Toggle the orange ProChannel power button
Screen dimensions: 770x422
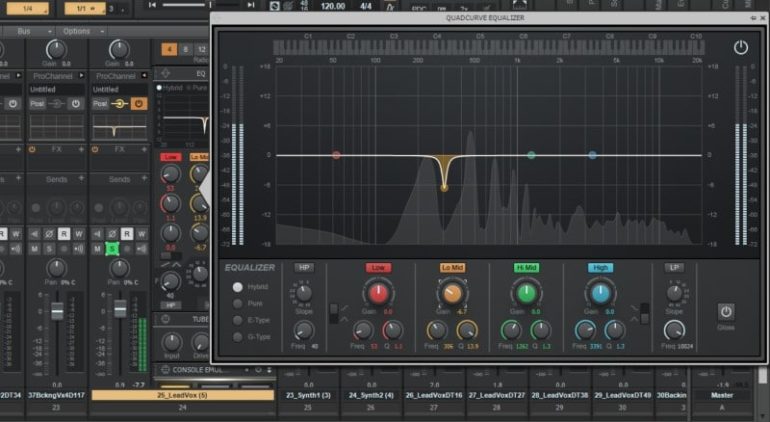point(138,103)
